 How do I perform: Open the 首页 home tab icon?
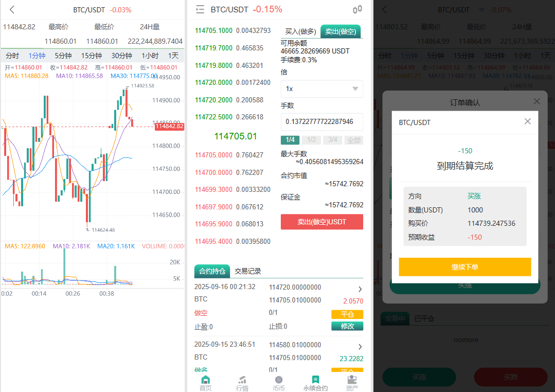(206, 380)
